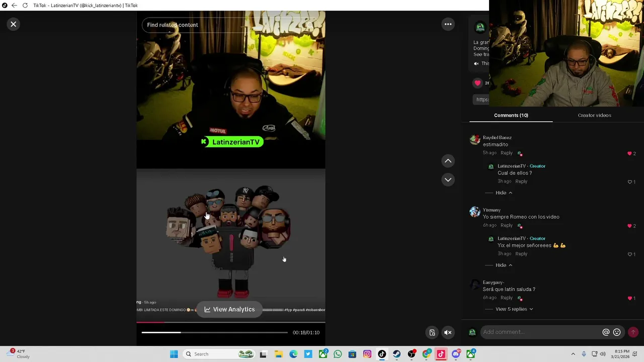644x362 pixels.
Task: Unmute the video with speaker icon
Action: [448, 332]
